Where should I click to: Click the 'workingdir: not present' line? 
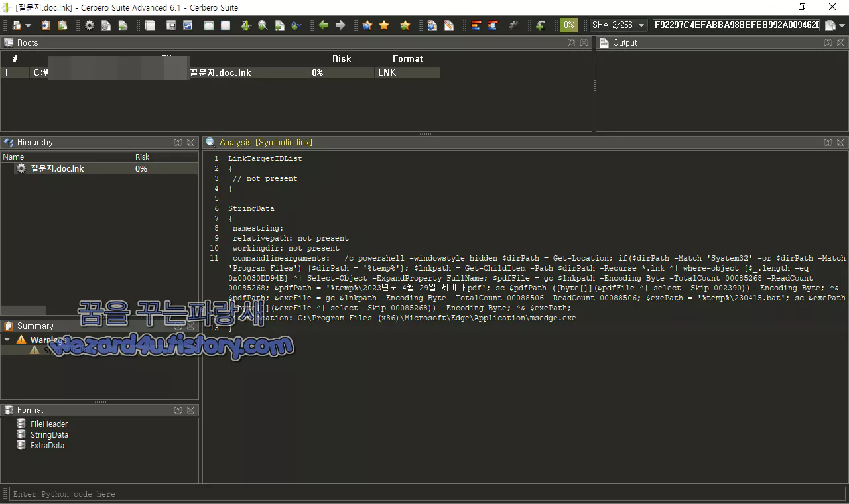286,248
